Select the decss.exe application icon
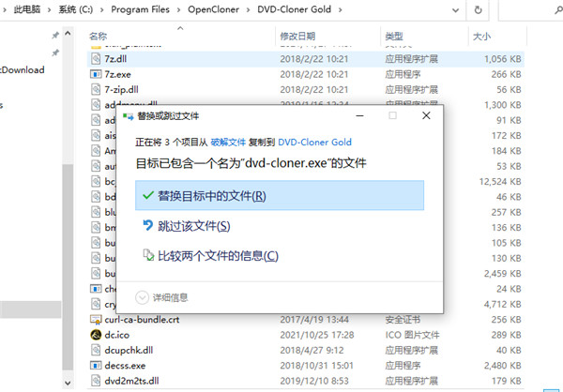The image size is (563, 392). [x=96, y=366]
